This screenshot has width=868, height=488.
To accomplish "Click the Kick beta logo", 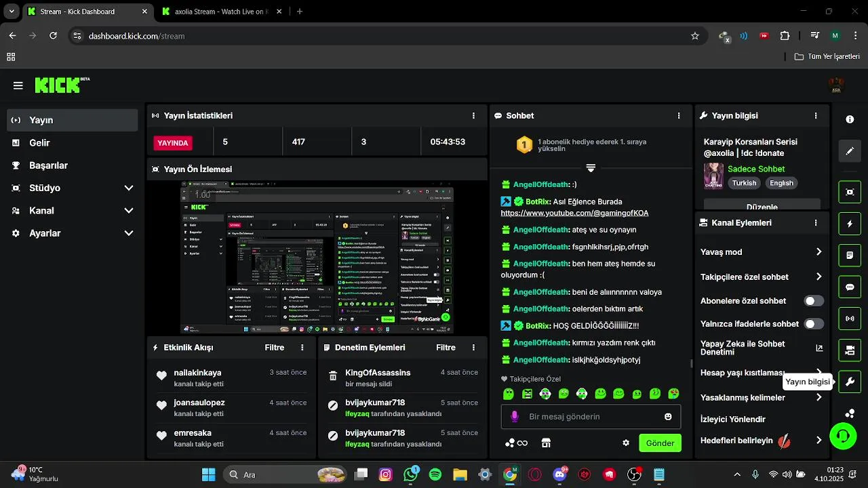I will pyautogui.click(x=62, y=85).
